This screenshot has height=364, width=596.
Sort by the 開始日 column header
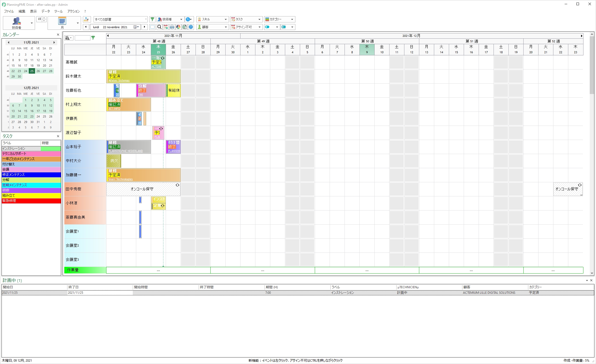tap(34, 287)
